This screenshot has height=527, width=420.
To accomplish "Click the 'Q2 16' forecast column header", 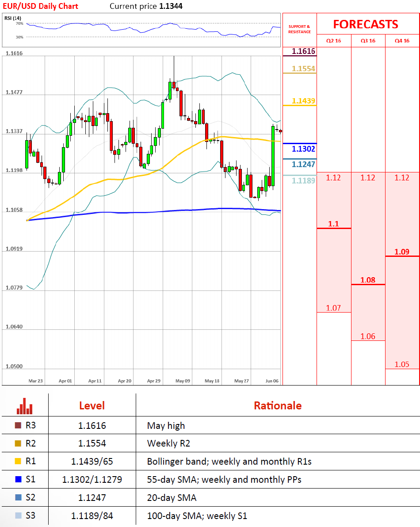I will point(334,41).
